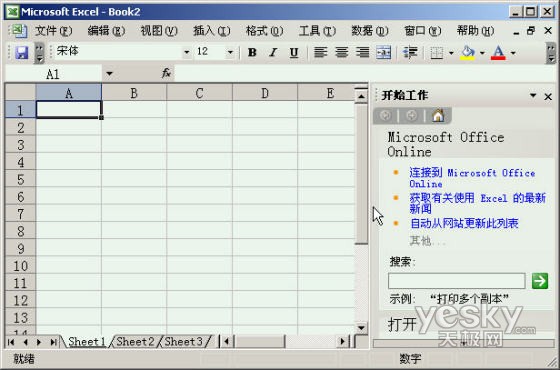Open font name dropdown showing 宋体
560x370 pixels.
click(x=186, y=52)
